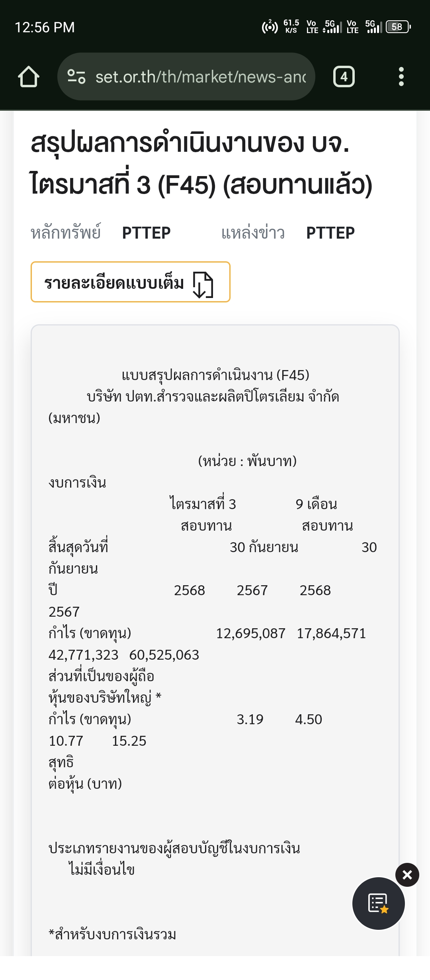Tap the 3.19 earnings per share value
The height and width of the screenshot is (980, 430).
[250, 719]
